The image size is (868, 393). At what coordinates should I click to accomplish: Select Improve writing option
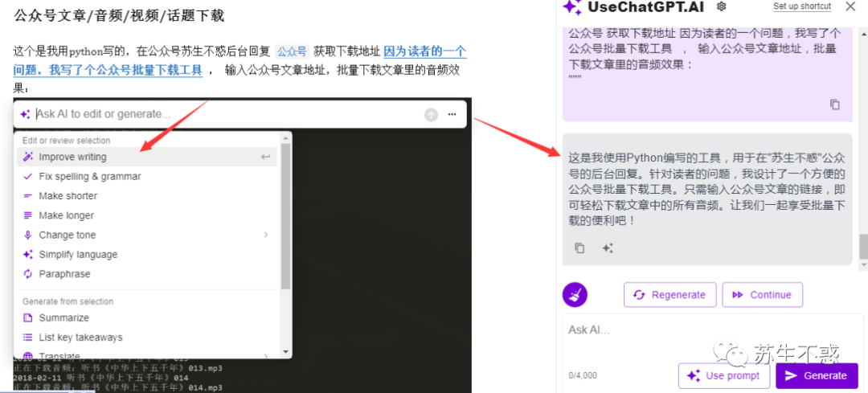[147, 157]
